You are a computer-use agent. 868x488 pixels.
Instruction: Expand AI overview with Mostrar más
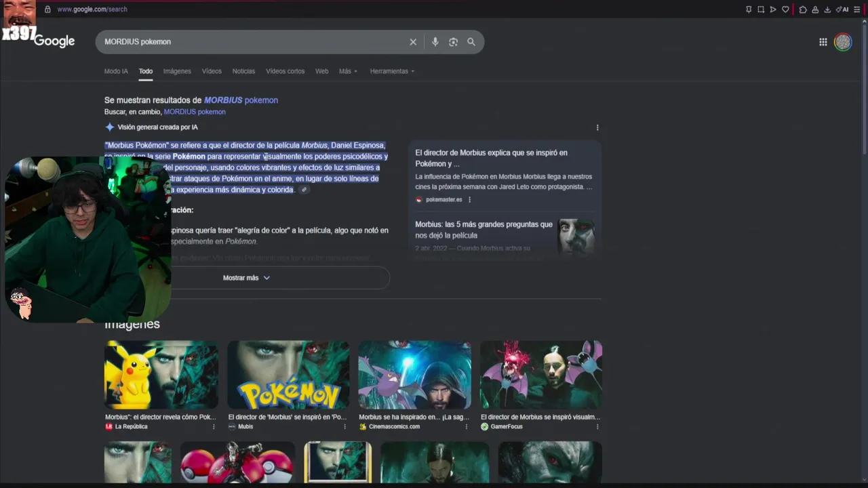tap(247, 278)
